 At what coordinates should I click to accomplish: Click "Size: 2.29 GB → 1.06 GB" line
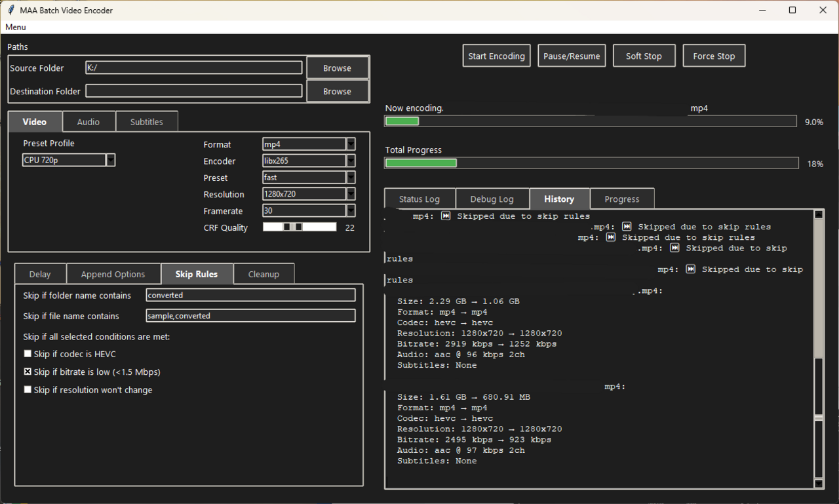click(x=458, y=301)
